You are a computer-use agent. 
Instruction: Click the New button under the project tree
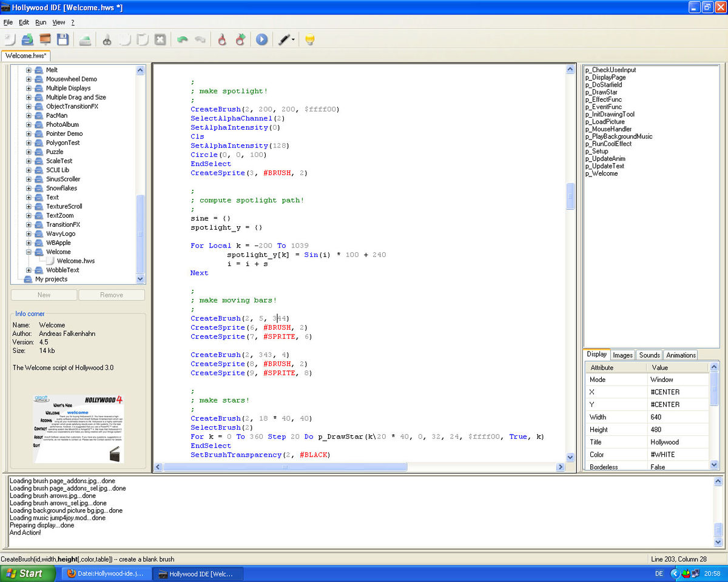[x=44, y=295]
